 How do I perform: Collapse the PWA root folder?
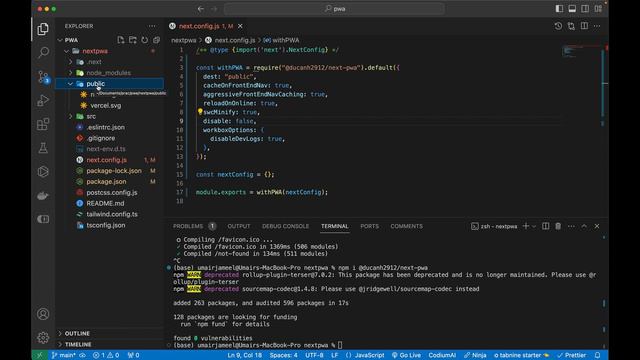pos(60,40)
